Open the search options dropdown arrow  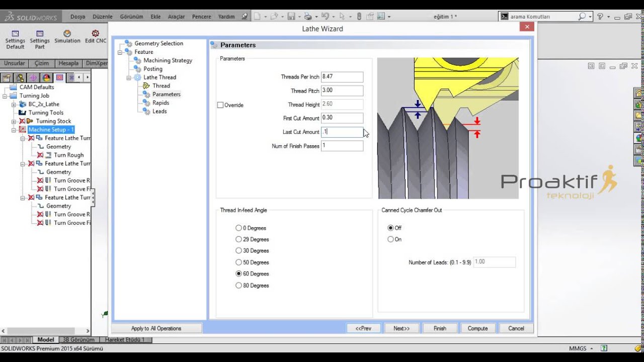pos(590,17)
